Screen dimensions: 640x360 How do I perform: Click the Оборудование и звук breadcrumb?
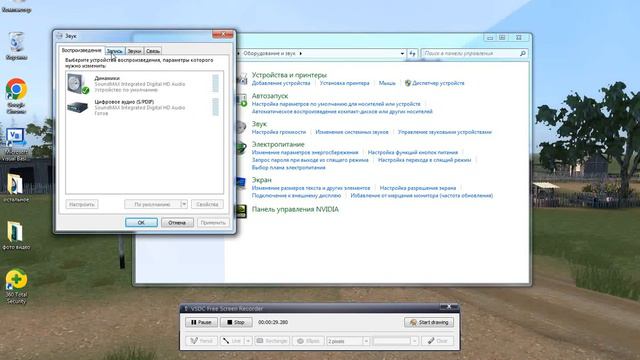(269, 53)
